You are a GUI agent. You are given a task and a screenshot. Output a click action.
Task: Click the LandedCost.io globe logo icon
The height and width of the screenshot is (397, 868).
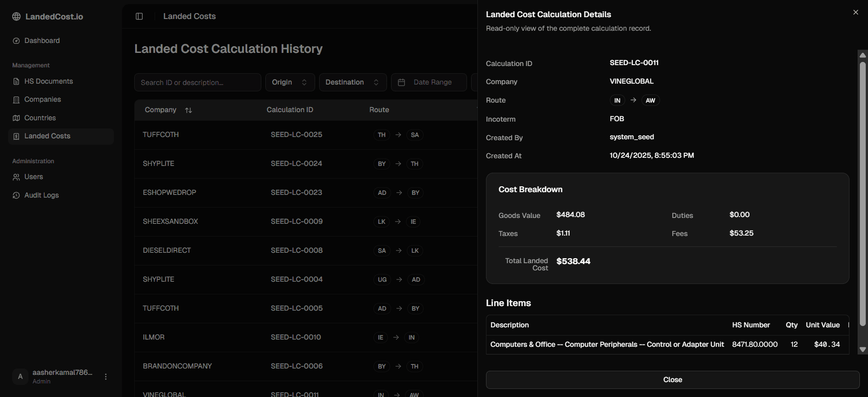16,17
